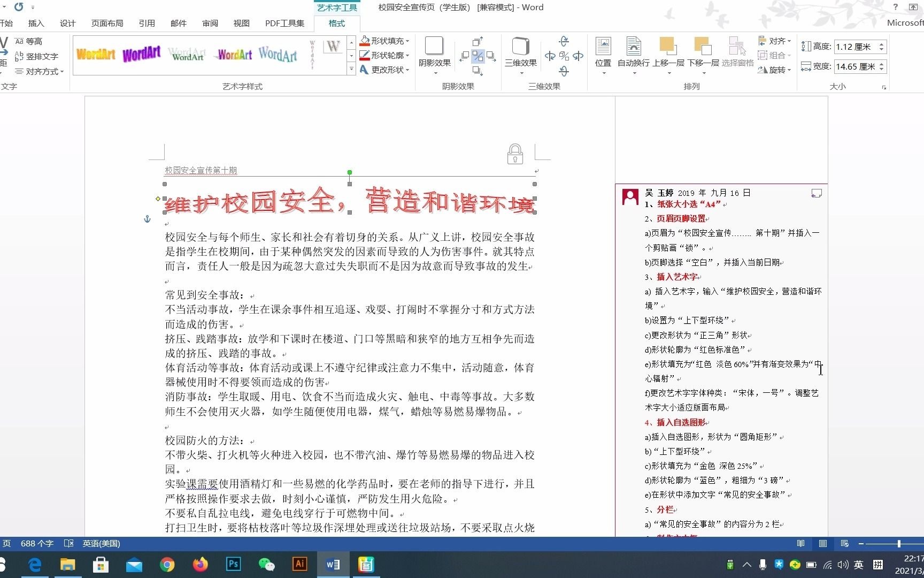Nudge shadow down
Image resolution: width=924 pixels, height=578 pixels.
(x=478, y=70)
